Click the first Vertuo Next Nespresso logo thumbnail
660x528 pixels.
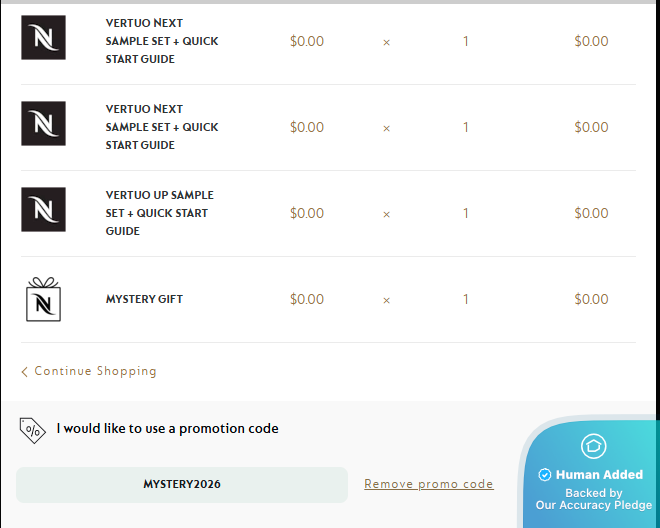tap(43, 38)
